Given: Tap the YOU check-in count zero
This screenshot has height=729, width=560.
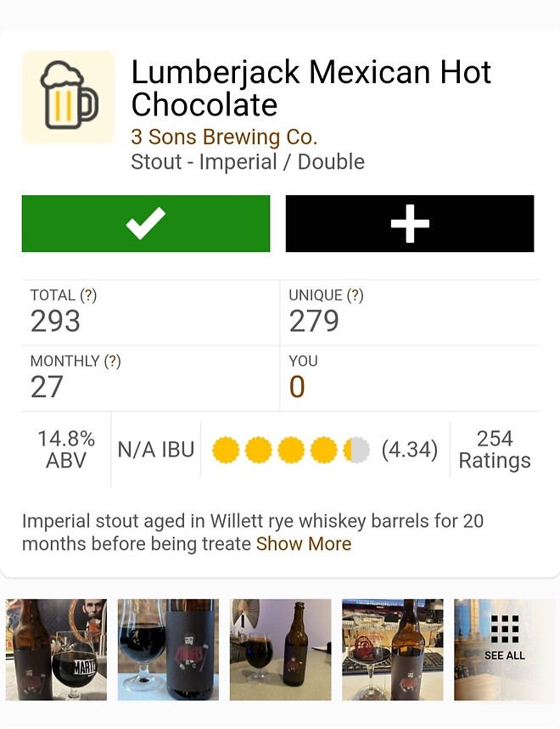Looking at the screenshot, I should (297, 387).
